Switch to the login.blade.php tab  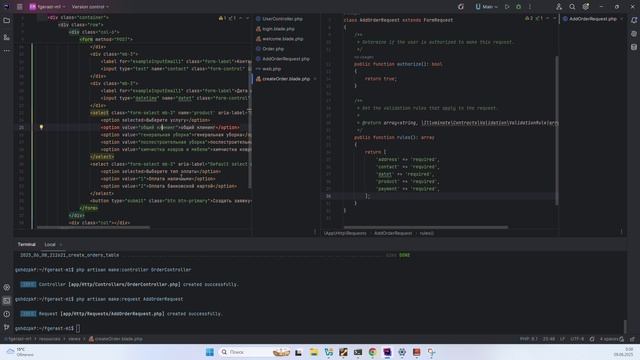278,29
